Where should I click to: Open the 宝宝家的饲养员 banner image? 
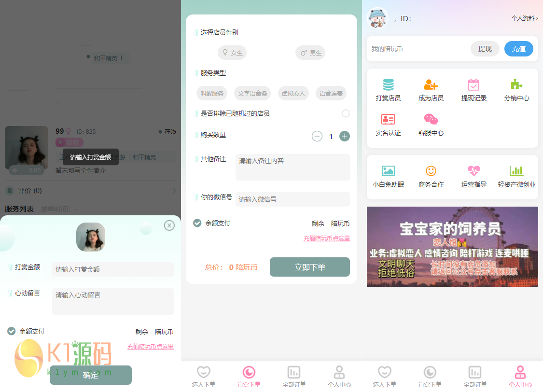point(452,247)
